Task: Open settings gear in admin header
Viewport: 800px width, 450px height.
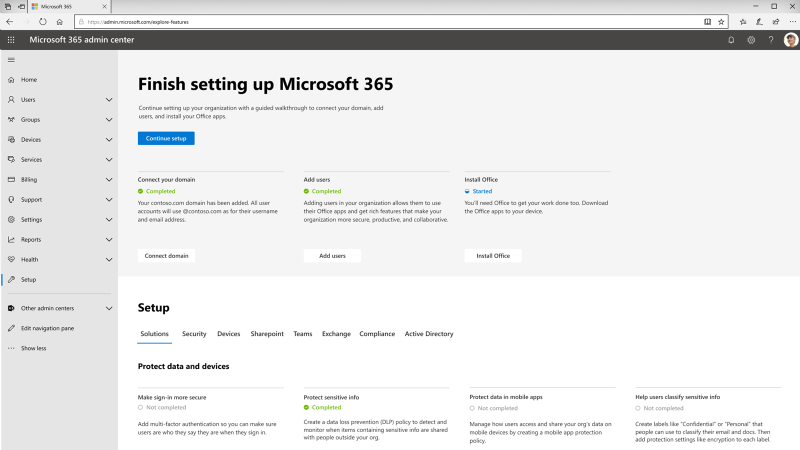Action: pos(751,40)
